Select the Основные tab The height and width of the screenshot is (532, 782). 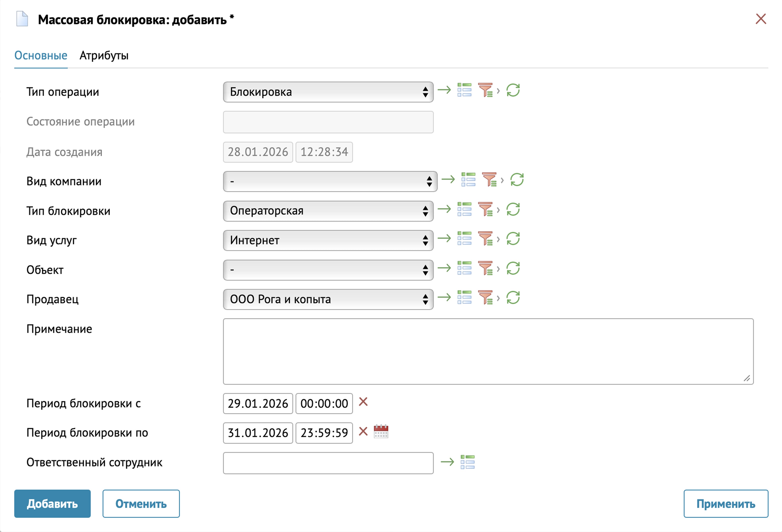41,55
